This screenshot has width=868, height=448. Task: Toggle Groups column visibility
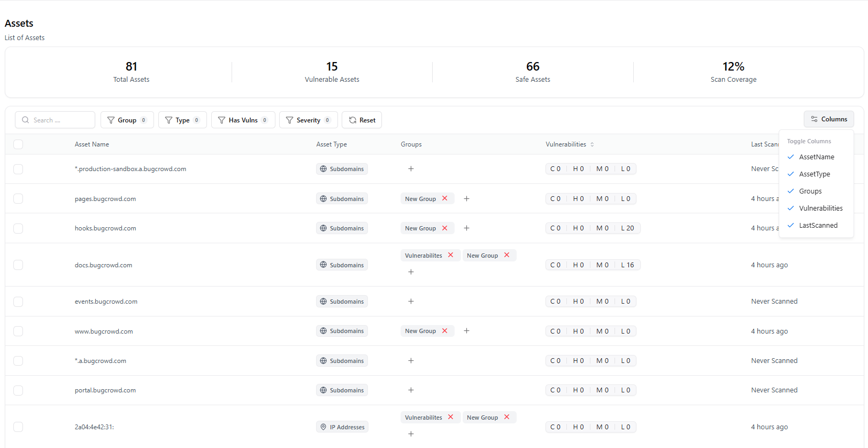click(816, 191)
